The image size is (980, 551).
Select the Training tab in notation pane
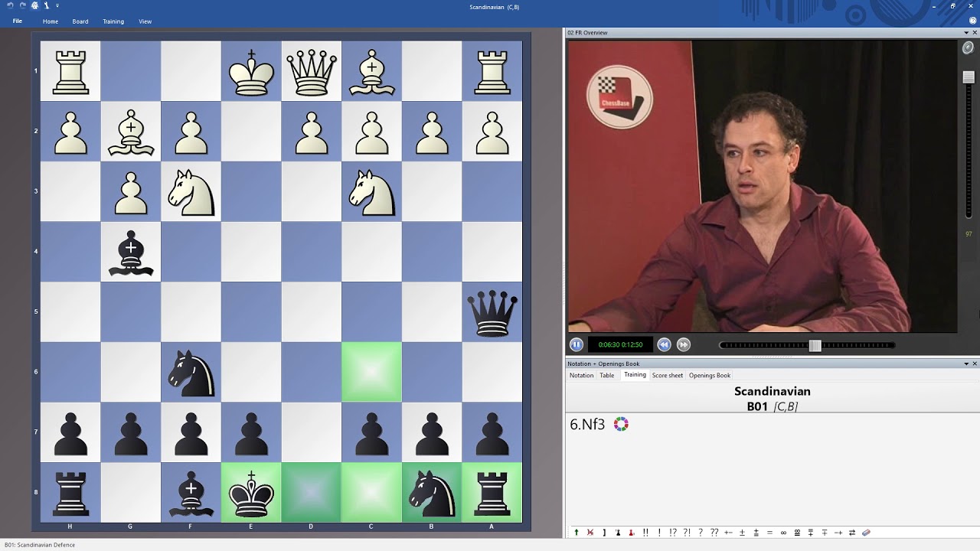tap(635, 375)
